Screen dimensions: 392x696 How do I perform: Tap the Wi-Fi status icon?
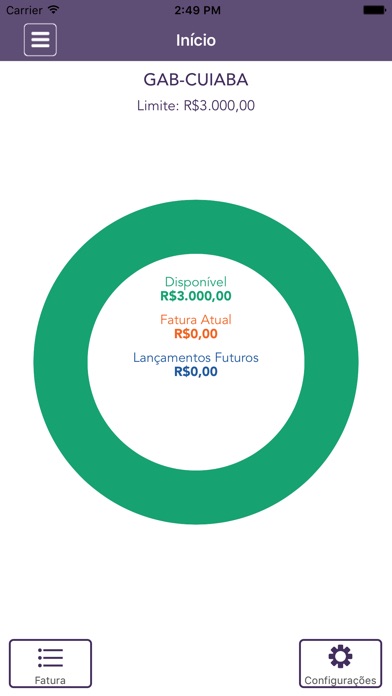point(54,9)
